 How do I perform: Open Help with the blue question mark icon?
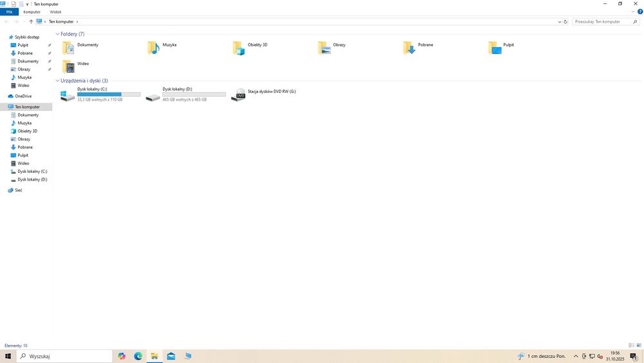coord(640,12)
